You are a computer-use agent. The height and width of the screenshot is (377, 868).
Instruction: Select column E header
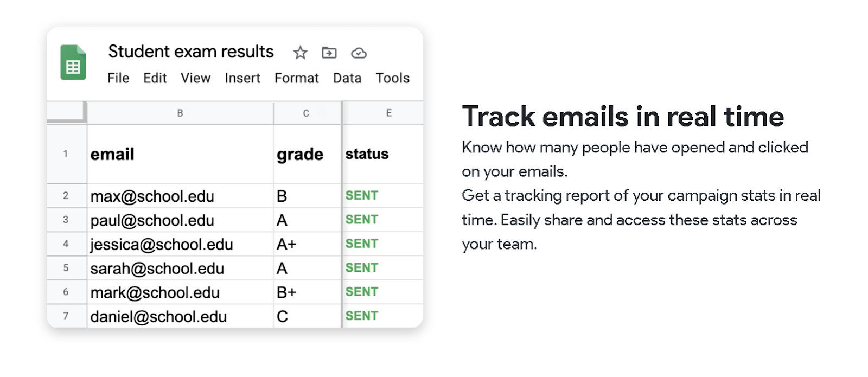[x=389, y=113]
